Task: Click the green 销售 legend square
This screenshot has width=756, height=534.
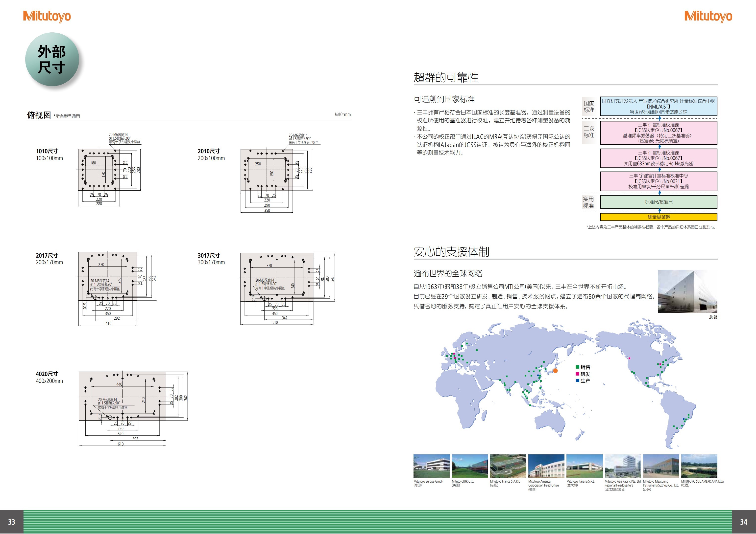Action: (577, 367)
